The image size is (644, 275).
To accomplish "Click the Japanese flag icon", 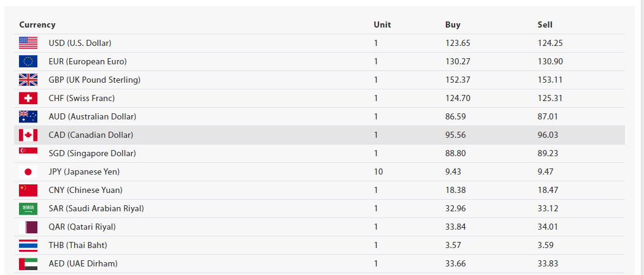I will click(28, 171).
